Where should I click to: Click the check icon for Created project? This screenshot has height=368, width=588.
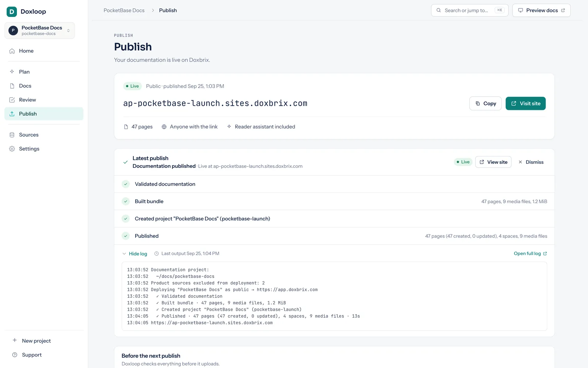(x=126, y=219)
